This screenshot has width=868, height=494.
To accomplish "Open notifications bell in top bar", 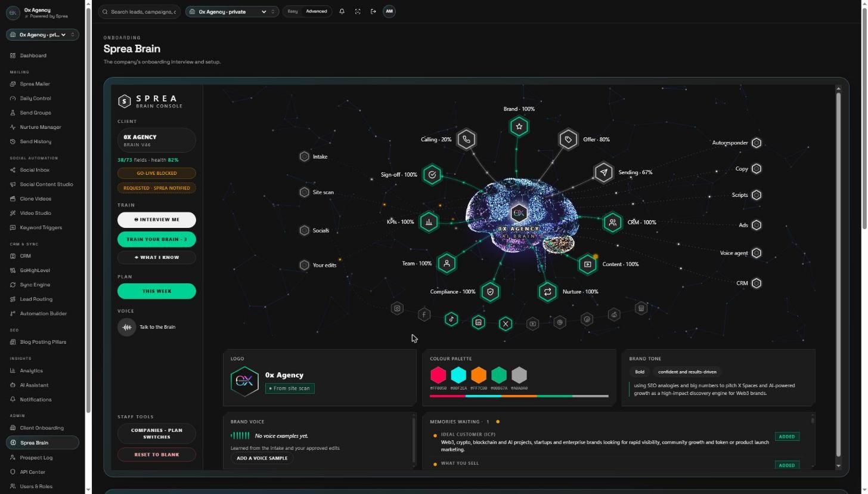I will click(342, 11).
